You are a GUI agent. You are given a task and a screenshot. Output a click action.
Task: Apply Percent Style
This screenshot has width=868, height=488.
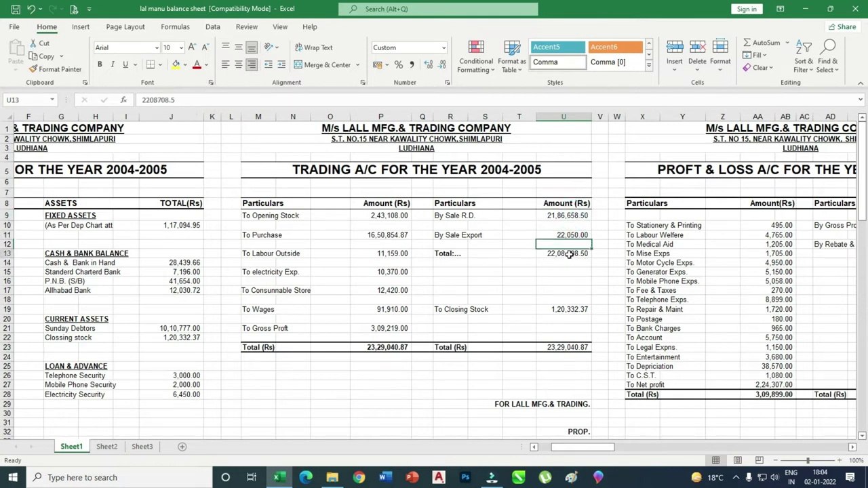click(x=399, y=64)
